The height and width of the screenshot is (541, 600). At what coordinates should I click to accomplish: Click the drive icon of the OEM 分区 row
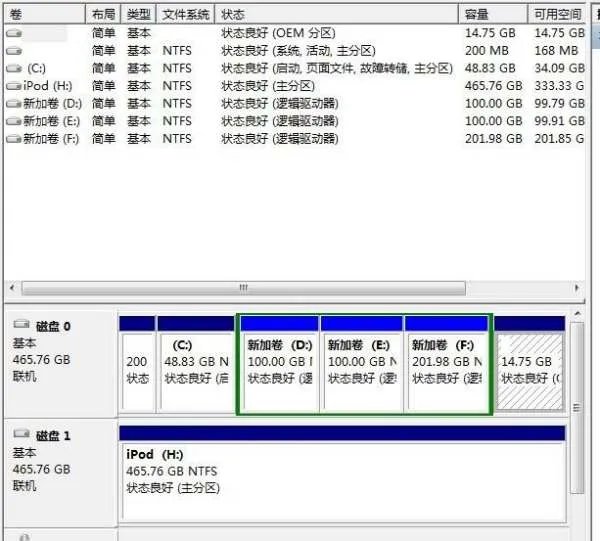(x=13, y=33)
